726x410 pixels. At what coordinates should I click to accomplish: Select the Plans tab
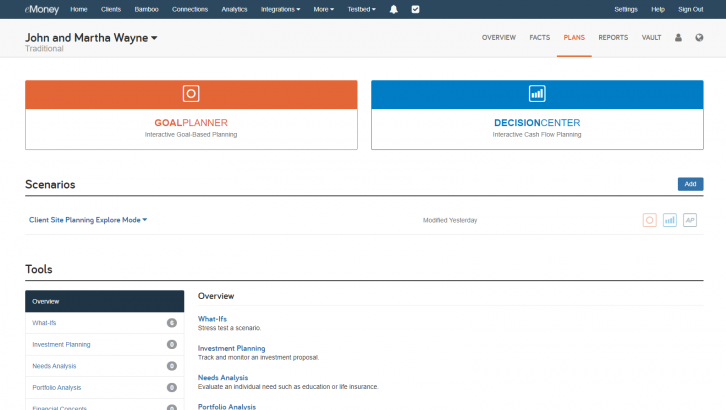[x=574, y=37]
